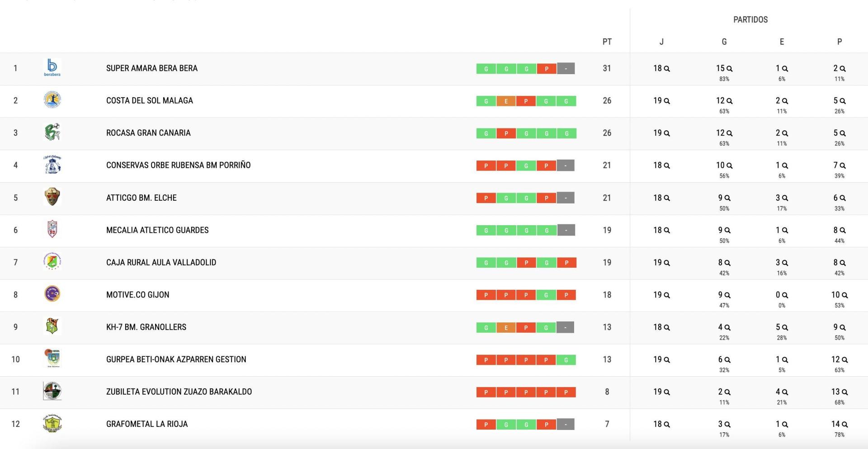Inspect KH-7 BM. Granollers' 5 draws
868x449 pixels.
(782, 327)
